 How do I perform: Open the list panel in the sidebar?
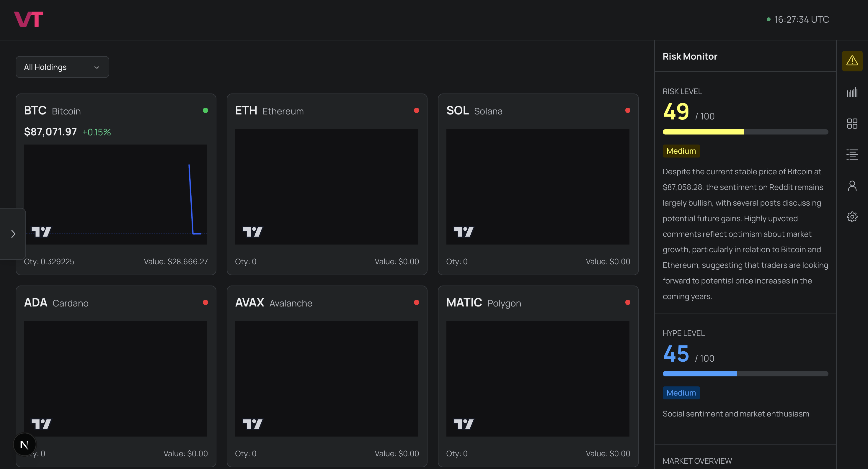pyautogui.click(x=852, y=155)
